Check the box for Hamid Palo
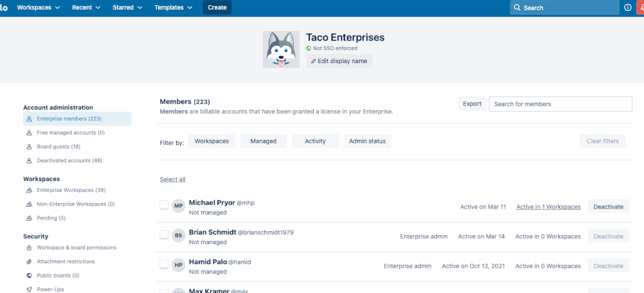This screenshot has width=644, height=293. point(164,264)
